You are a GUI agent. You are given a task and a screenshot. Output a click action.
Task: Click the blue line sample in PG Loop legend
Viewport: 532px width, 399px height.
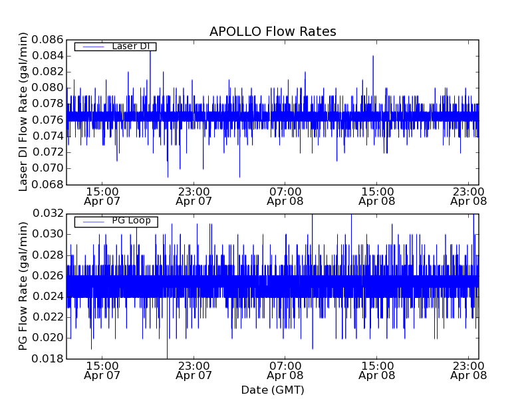[92, 221]
